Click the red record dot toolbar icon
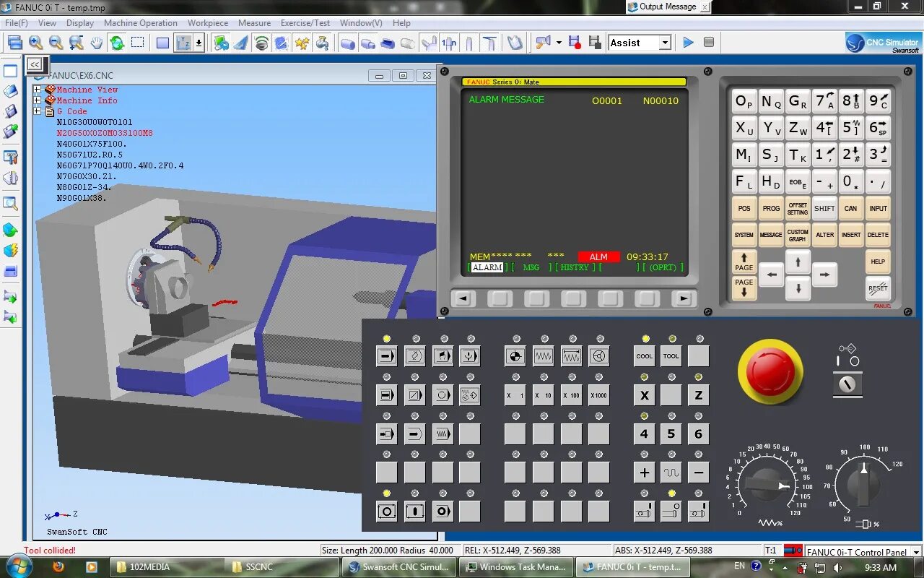The image size is (924, 578). [x=575, y=43]
